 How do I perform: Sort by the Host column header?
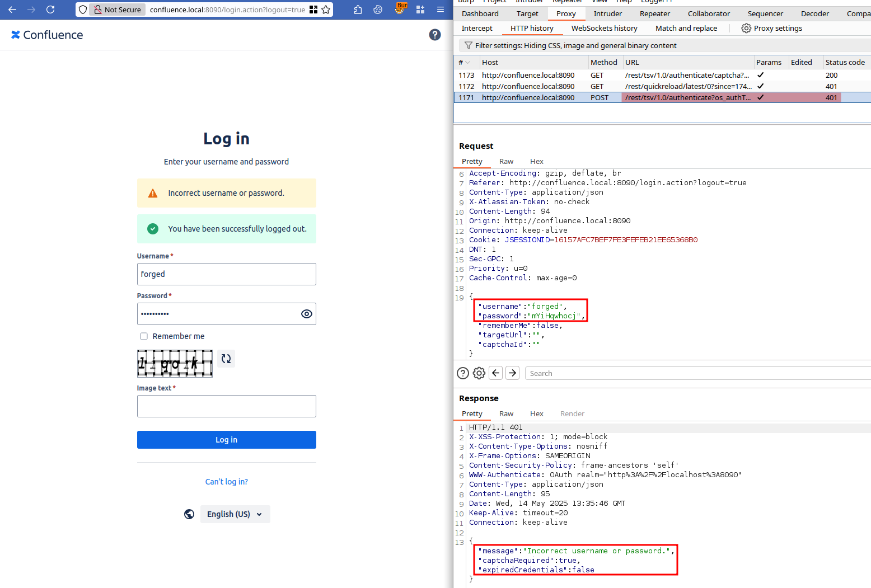(x=533, y=63)
